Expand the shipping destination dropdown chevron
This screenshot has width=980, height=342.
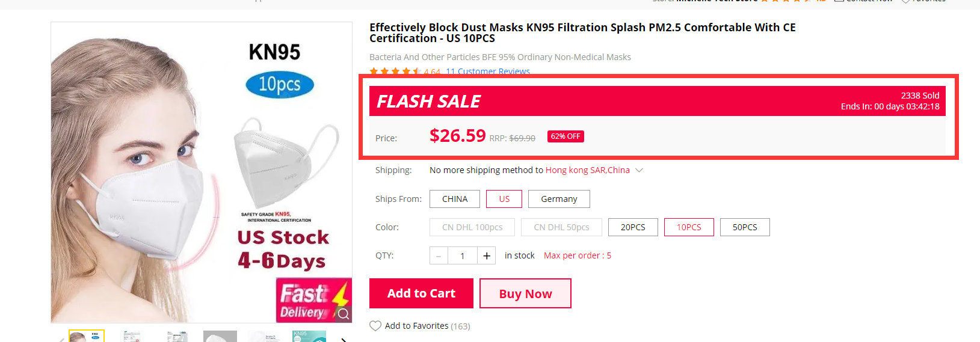click(639, 170)
